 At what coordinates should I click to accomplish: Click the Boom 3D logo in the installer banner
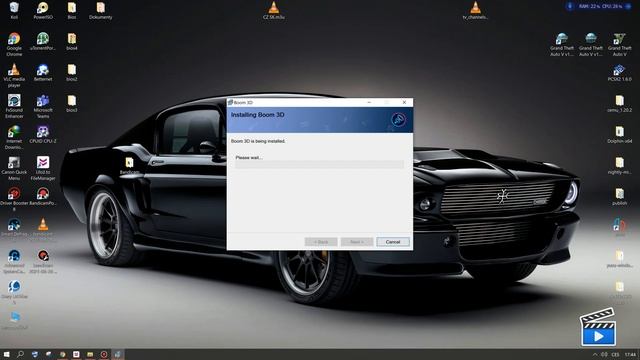pos(398,119)
